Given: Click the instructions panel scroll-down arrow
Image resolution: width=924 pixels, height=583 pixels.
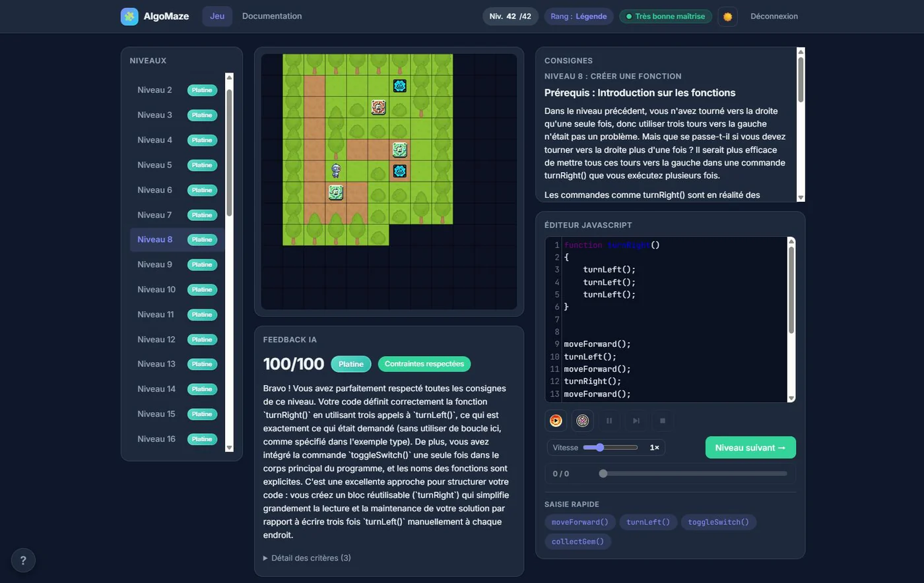Looking at the screenshot, I should 801,197.
